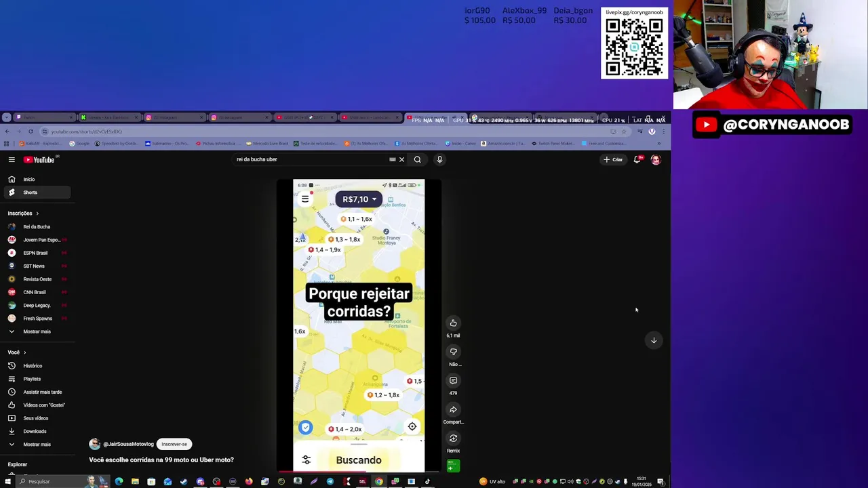The image size is (868, 488).
Task: Open the Google bookmark
Action: click(x=80, y=144)
